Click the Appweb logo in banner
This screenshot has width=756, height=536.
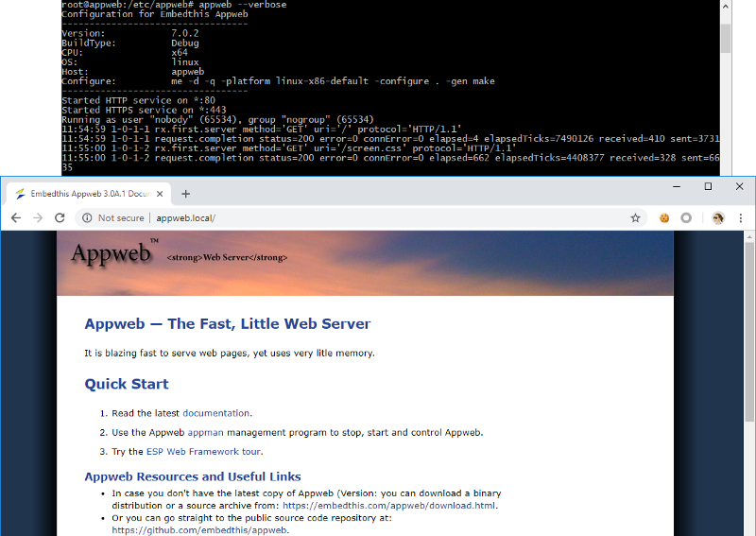click(x=114, y=252)
